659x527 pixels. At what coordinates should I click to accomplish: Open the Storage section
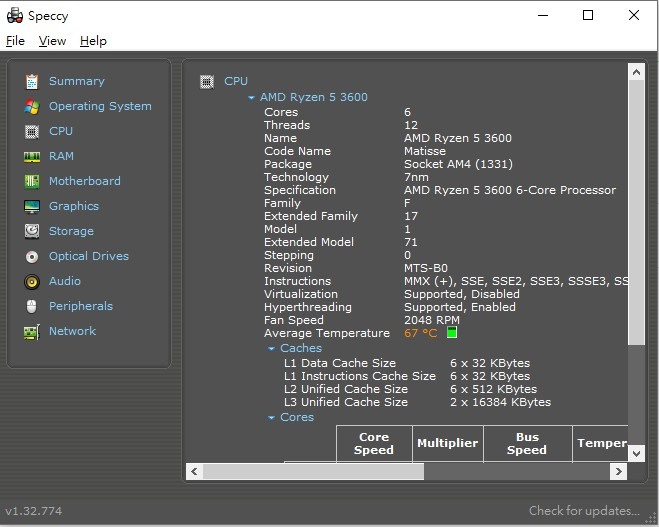click(x=71, y=231)
